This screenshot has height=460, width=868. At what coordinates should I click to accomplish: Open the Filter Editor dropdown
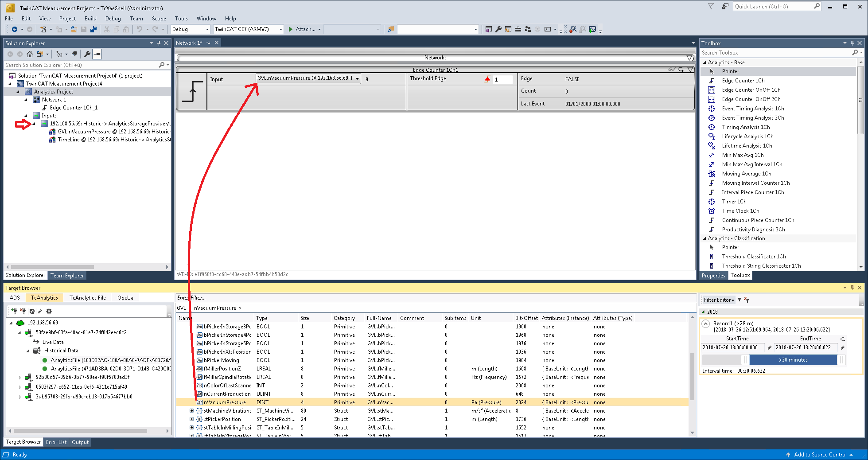[719, 300]
